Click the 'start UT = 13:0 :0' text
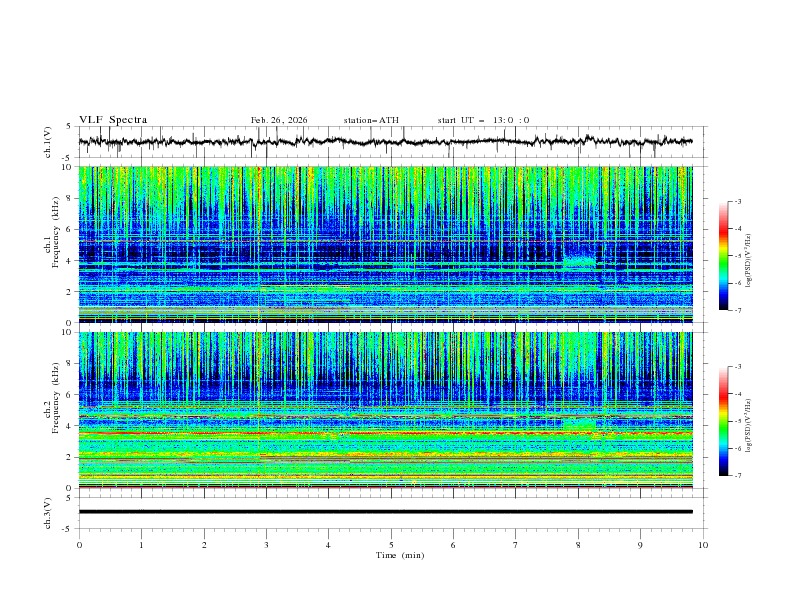 483,120
